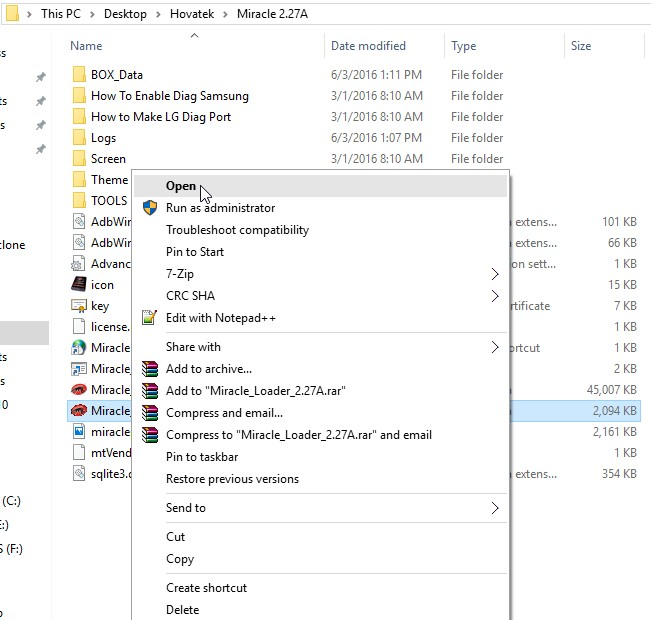Open the breadcrumb chevron after Hovatek

pyautogui.click(x=225, y=14)
